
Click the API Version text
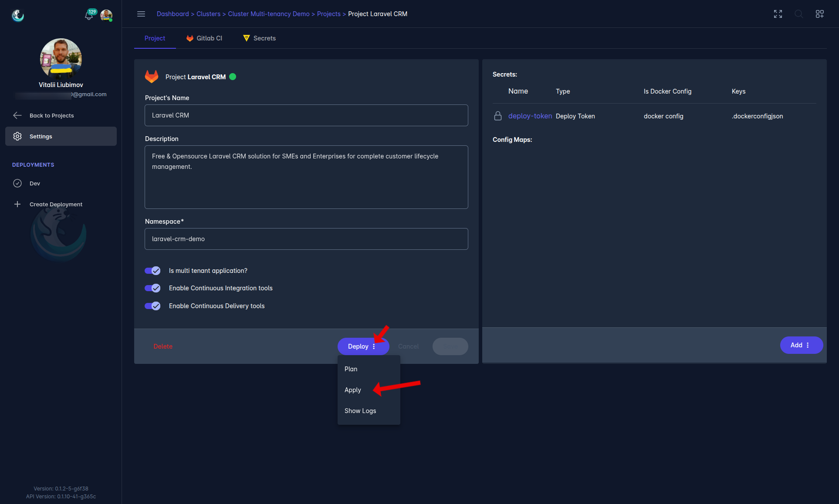pyautogui.click(x=61, y=497)
